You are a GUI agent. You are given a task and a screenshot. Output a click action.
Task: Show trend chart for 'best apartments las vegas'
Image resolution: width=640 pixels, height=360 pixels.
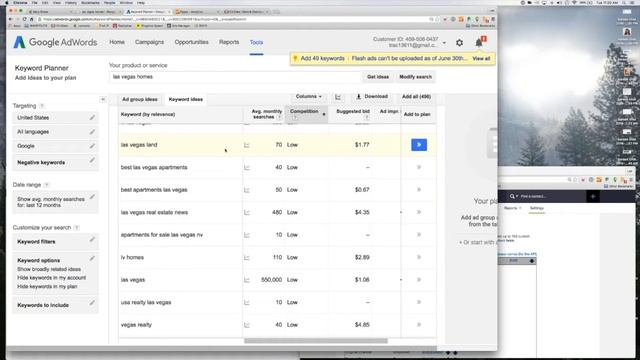coord(247,190)
